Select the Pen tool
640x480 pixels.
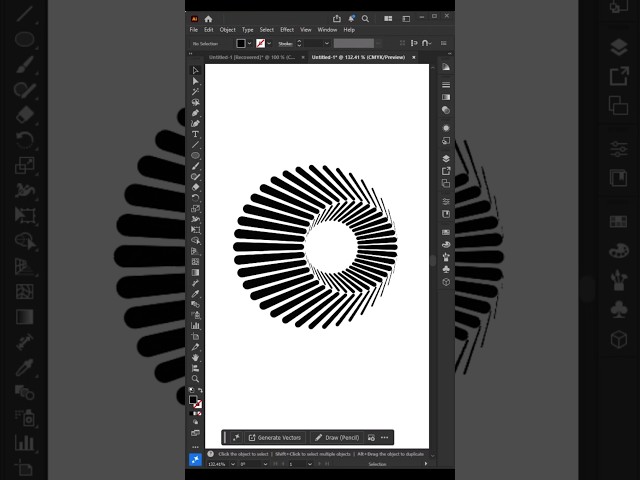195,113
